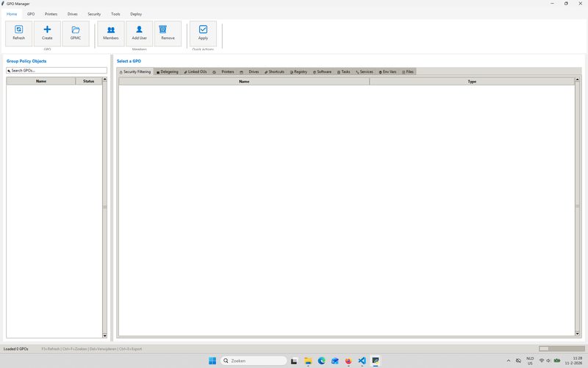Select the Registry tab
The height and width of the screenshot is (368, 588).
pos(298,71)
